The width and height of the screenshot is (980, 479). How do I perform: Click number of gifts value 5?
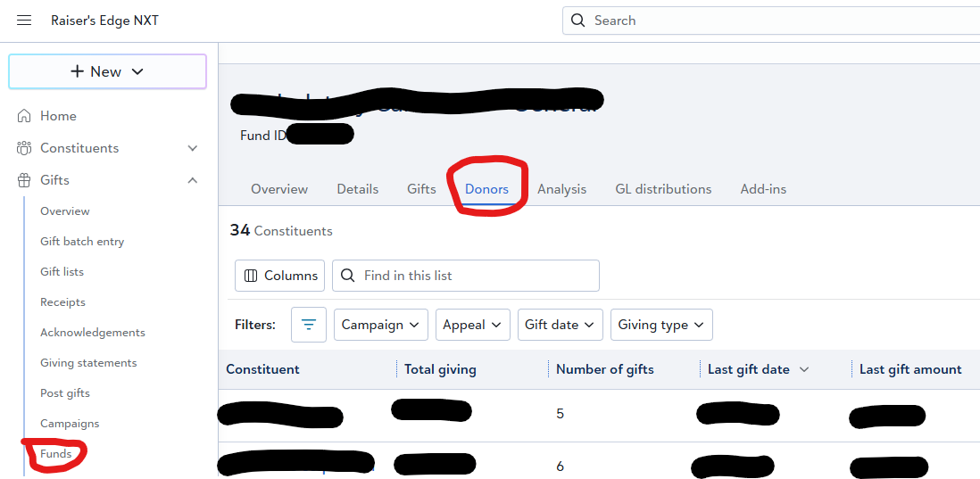[560, 414]
